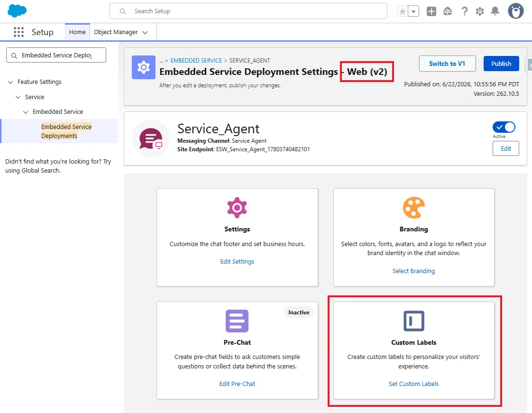Click the Custom Labels panel icon
This screenshot has height=413, width=532.
pos(413,321)
